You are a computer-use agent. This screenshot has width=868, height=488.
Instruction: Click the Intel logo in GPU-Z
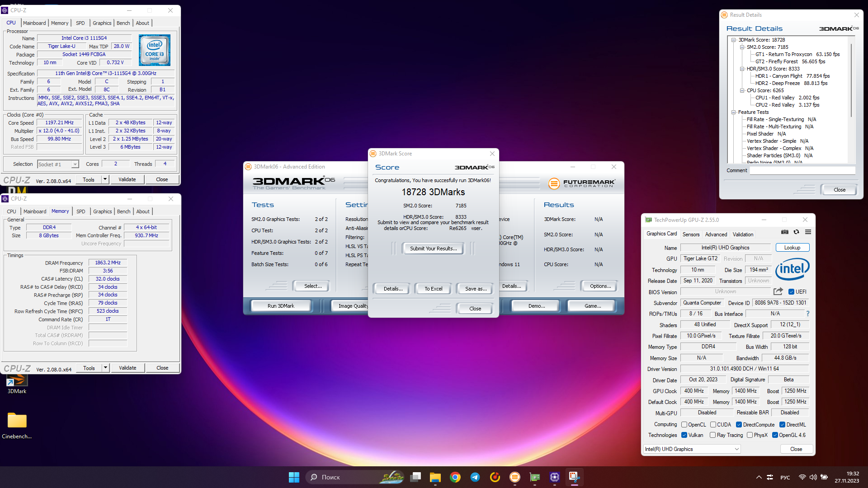click(793, 269)
